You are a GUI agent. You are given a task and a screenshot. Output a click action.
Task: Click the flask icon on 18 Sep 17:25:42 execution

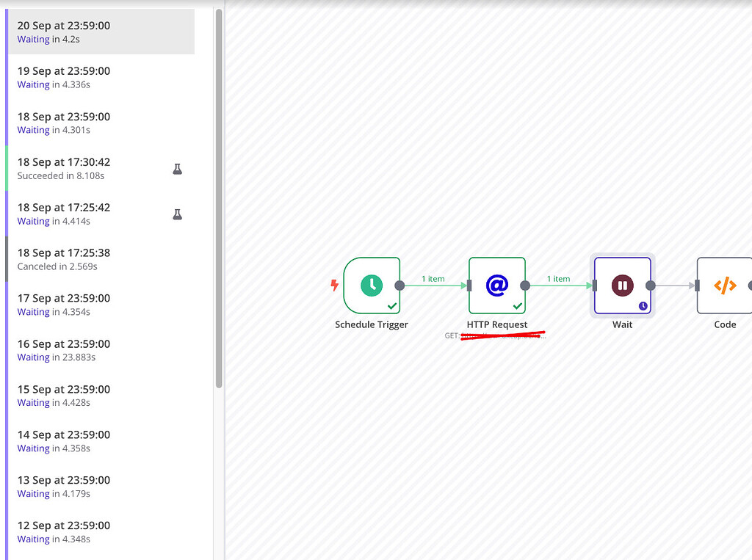[x=177, y=214]
